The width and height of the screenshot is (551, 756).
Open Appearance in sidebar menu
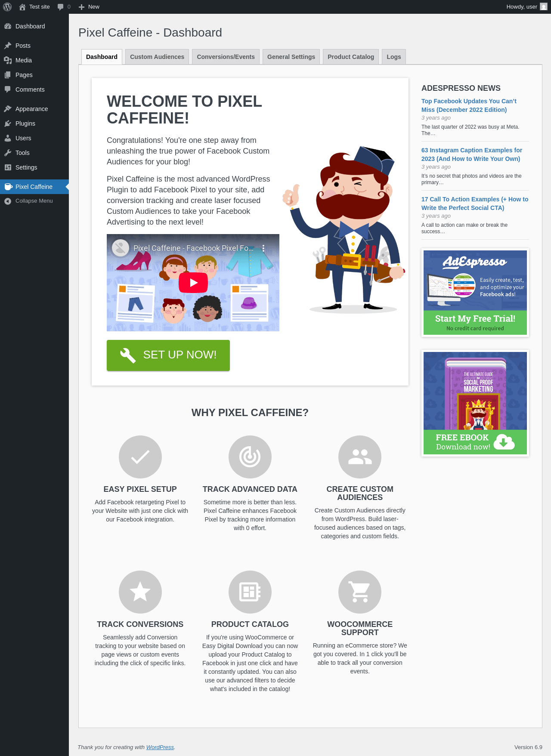34,109
